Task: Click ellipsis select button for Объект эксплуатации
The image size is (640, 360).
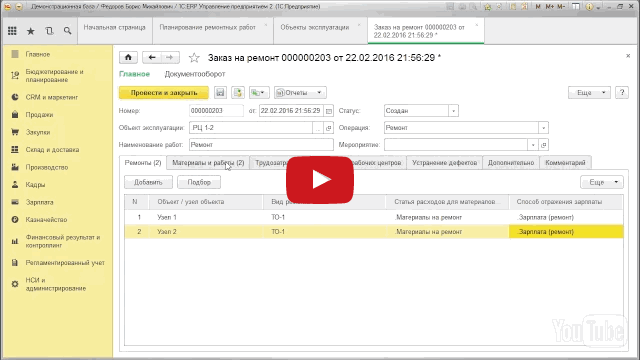Action: 318,128
